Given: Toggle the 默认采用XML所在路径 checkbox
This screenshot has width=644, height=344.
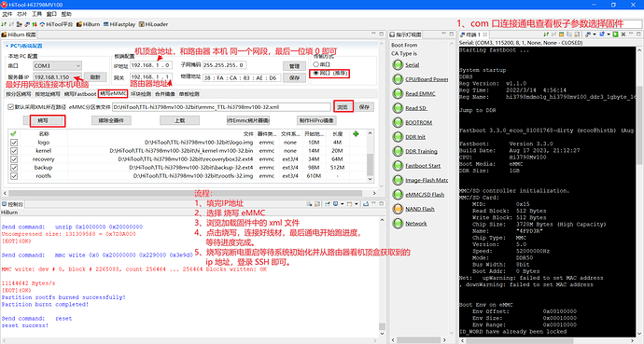Looking at the screenshot, I should 10,107.
